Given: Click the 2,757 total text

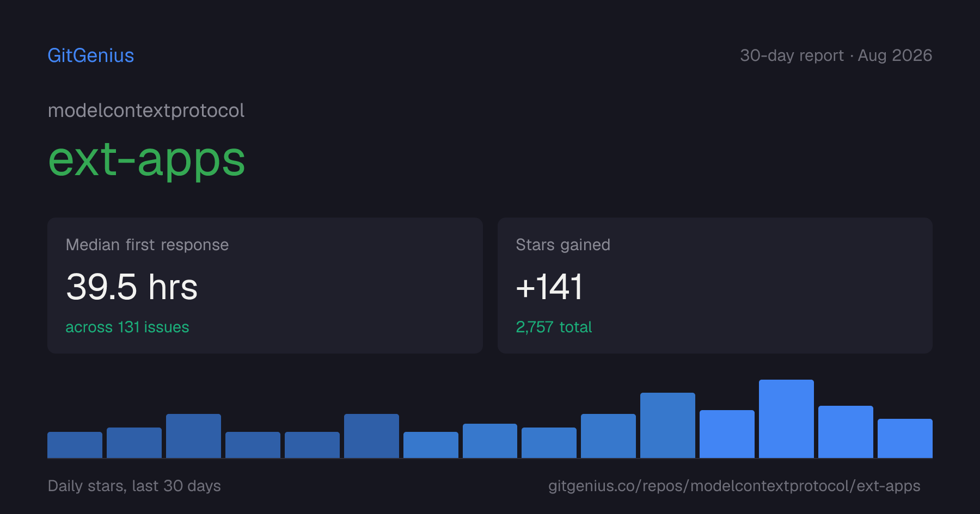Looking at the screenshot, I should pos(554,327).
